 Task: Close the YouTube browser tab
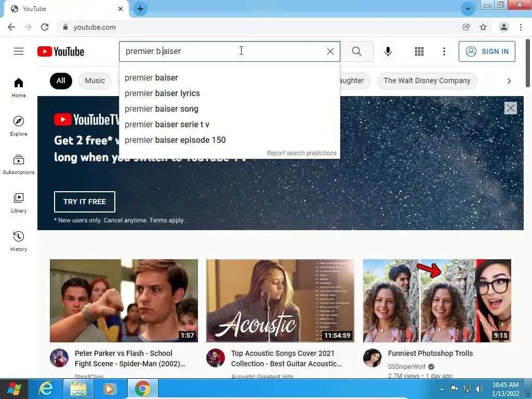pos(121,9)
